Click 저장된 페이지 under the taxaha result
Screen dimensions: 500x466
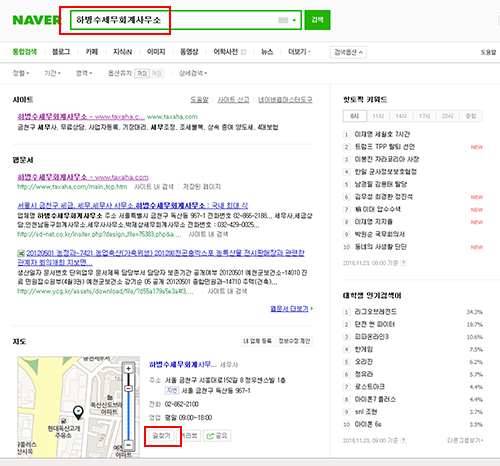(202, 187)
